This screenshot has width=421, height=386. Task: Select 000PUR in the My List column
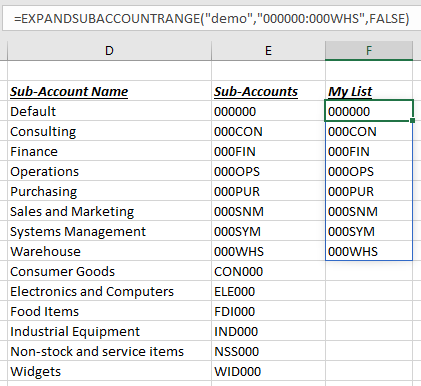point(369,191)
